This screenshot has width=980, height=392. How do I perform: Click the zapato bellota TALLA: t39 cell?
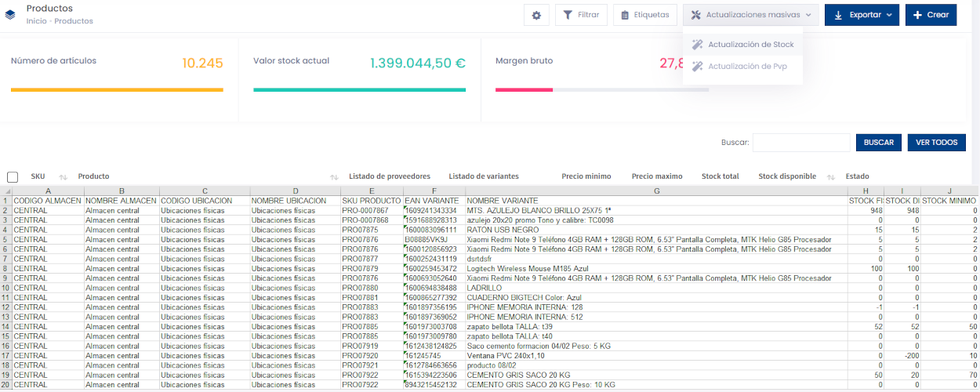(656, 327)
